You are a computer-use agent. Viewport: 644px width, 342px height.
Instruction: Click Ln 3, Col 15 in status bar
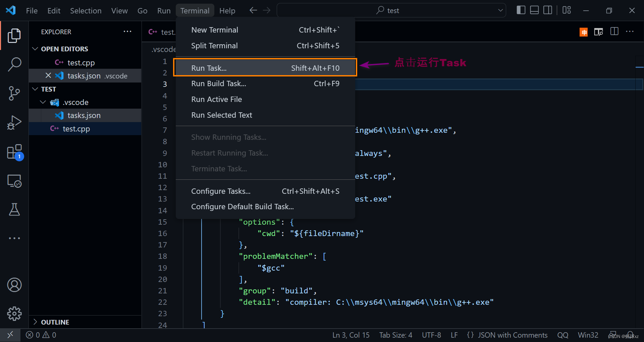click(x=351, y=335)
